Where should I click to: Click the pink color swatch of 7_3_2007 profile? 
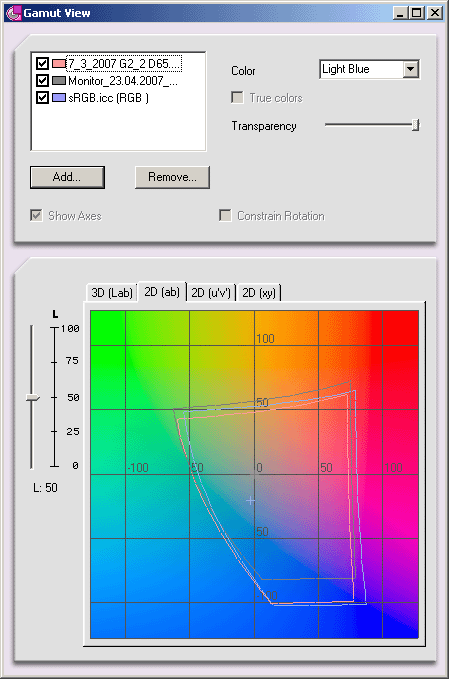(x=58, y=64)
